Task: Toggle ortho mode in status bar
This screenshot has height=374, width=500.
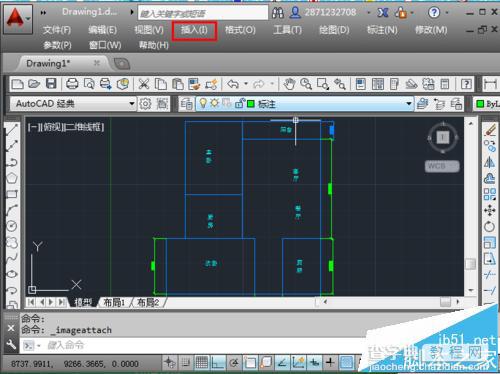Action: [218, 362]
